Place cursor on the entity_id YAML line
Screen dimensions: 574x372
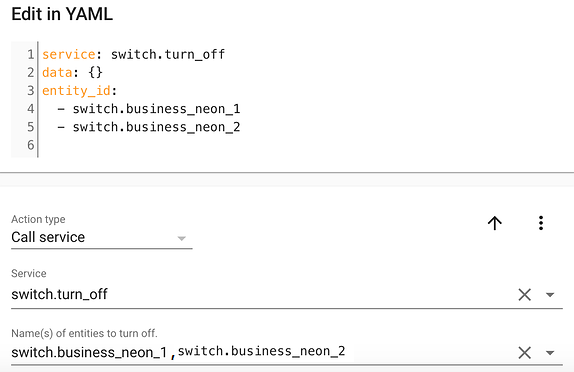(79, 90)
